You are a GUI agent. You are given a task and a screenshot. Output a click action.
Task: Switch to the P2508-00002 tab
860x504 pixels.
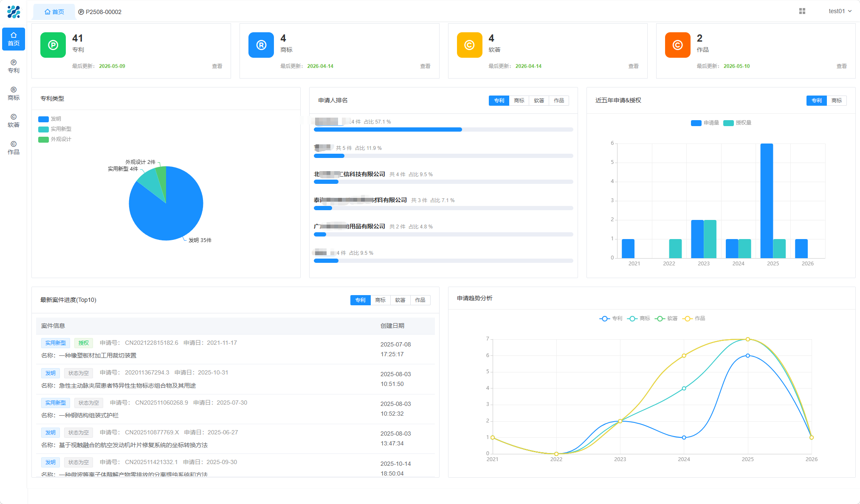100,12
